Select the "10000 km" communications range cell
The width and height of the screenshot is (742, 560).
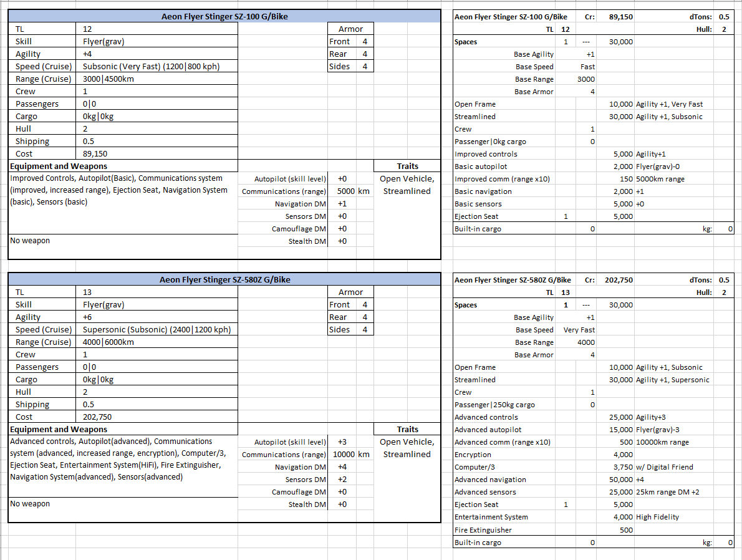(x=351, y=455)
